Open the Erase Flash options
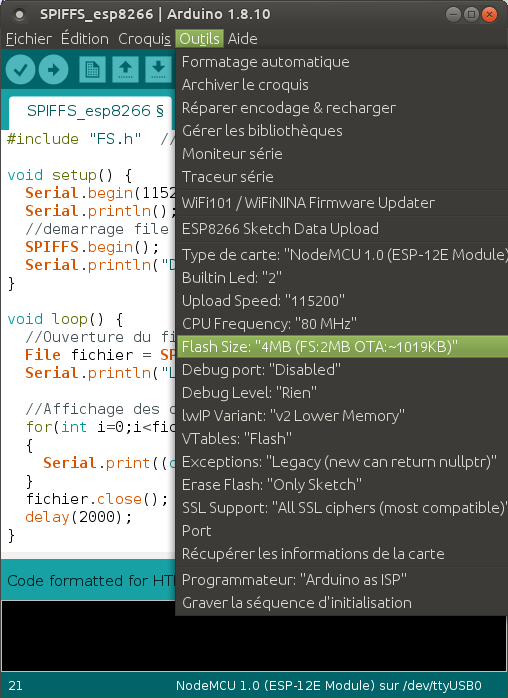508x698 pixels. click(342, 484)
